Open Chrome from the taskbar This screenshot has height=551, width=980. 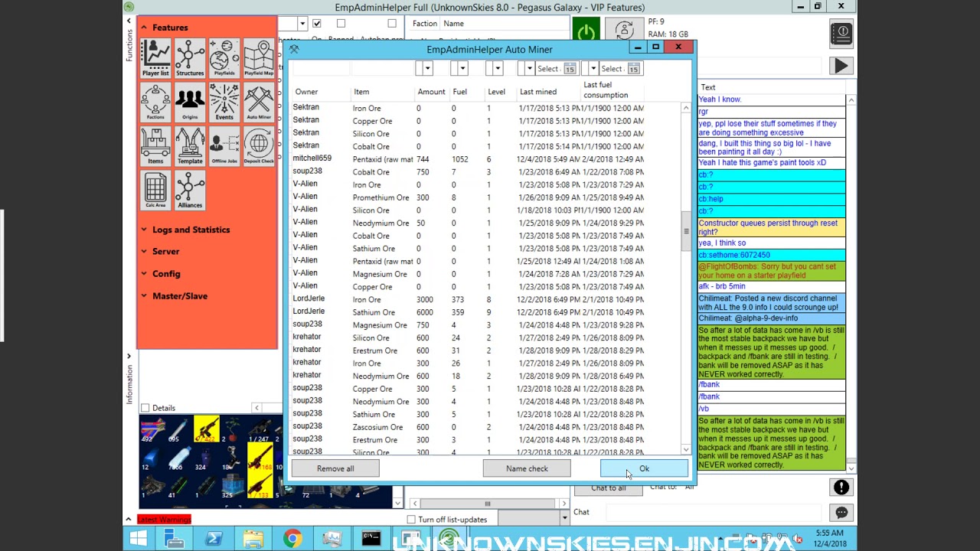(292, 539)
